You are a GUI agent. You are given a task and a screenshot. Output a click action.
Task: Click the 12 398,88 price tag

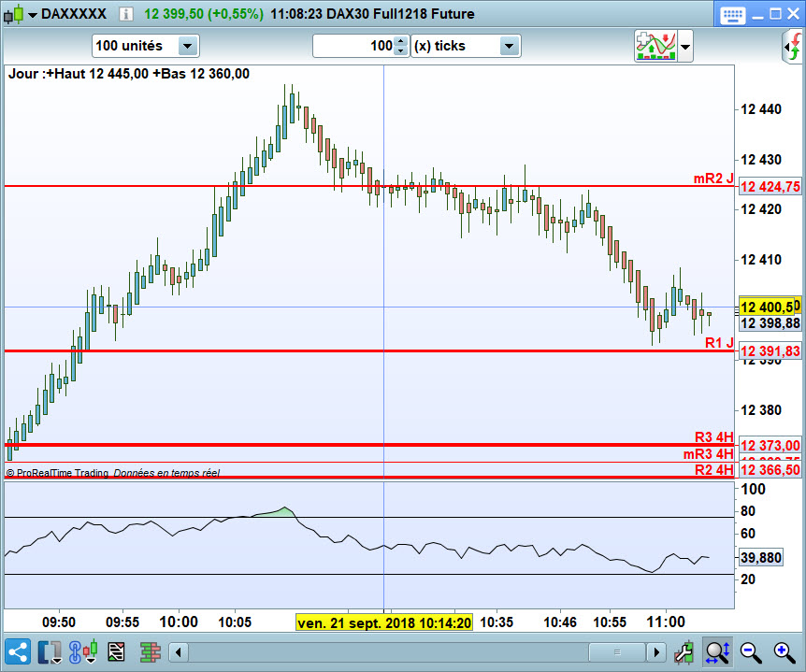point(770,323)
